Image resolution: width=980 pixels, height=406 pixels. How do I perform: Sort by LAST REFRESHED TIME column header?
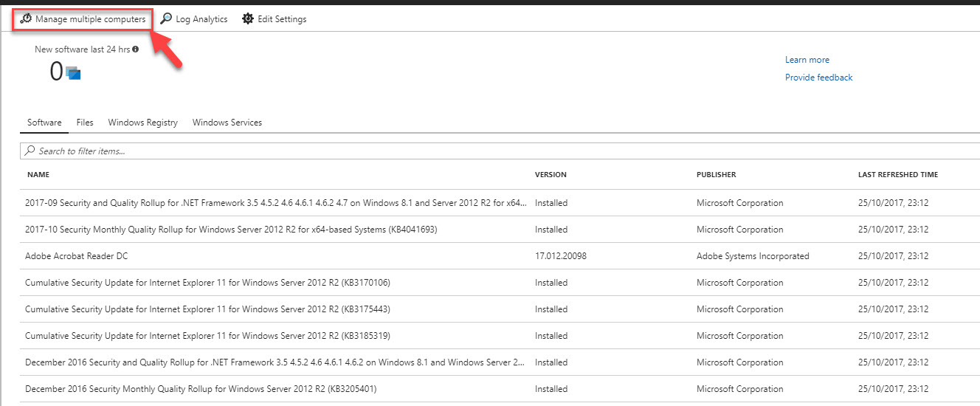[898, 175]
